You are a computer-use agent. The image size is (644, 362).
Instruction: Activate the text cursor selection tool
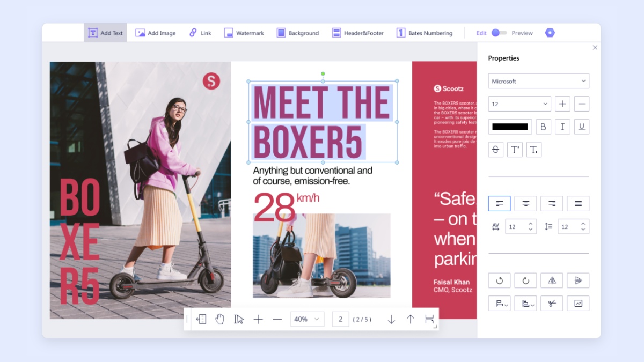coord(239,319)
